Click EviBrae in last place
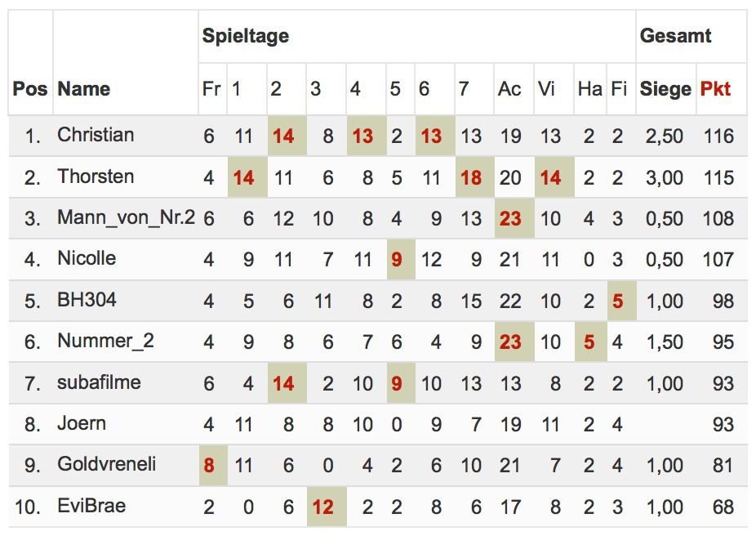Screen dimensions: 756x536 (x=91, y=506)
